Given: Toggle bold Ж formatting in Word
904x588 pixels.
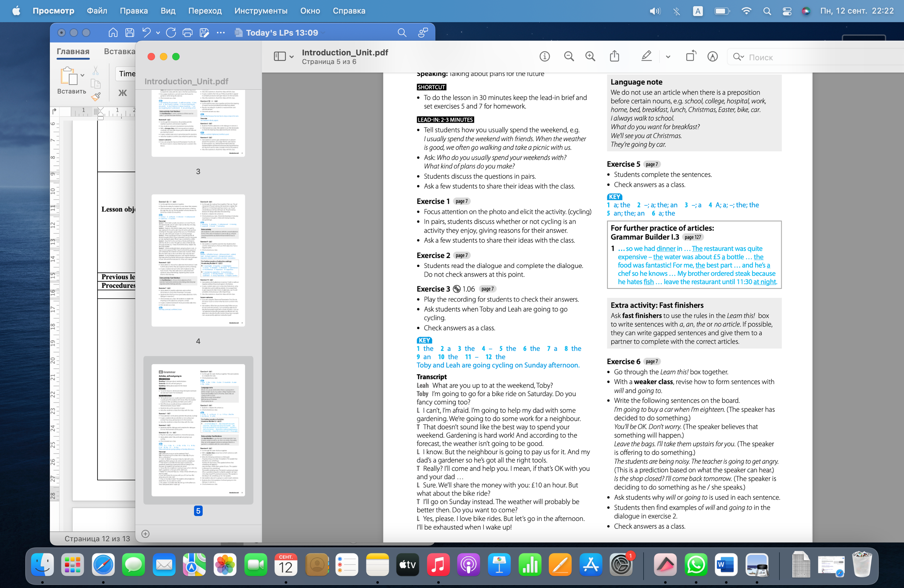Looking at the screenshot, I should tap(122, 93).
